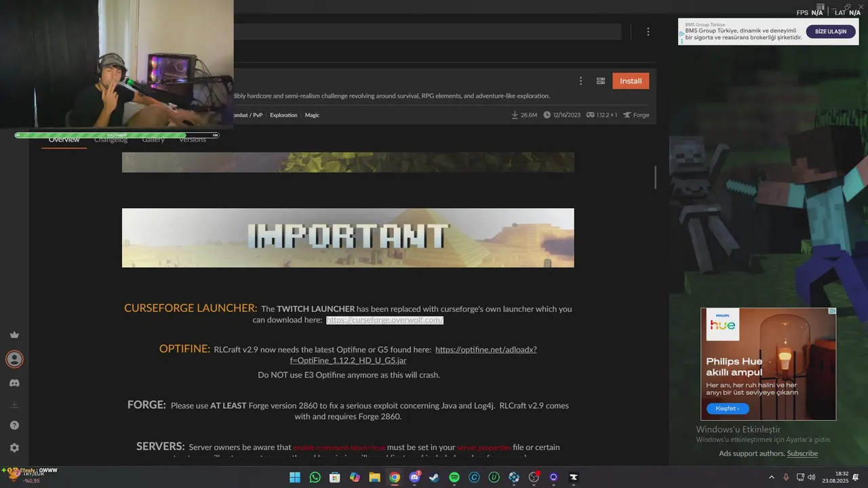Open CurseForge settings gear
Screen dimensions: 868x488
coord(14,448)
